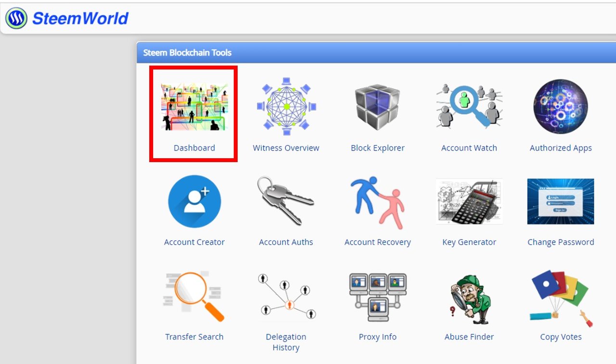
Task: Click the SteemWorld round logo icon
Action: click(x=16, y=18)
